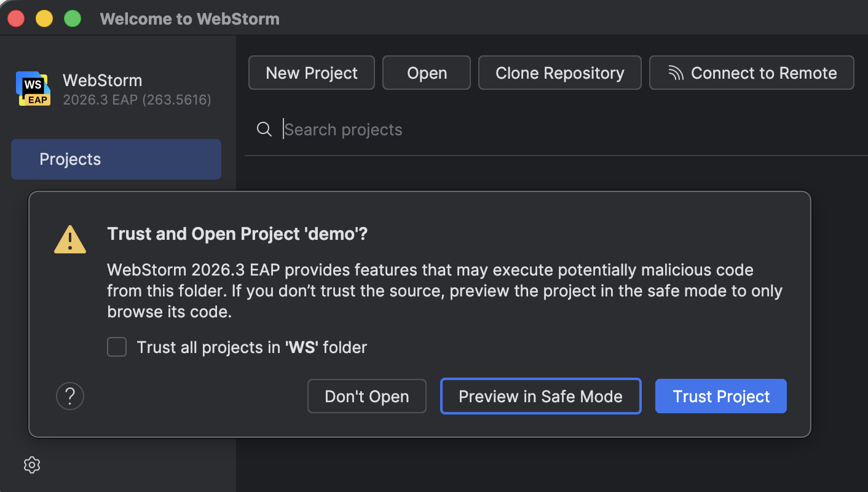Choose Don't Open in the dialog

coord(367,396)
